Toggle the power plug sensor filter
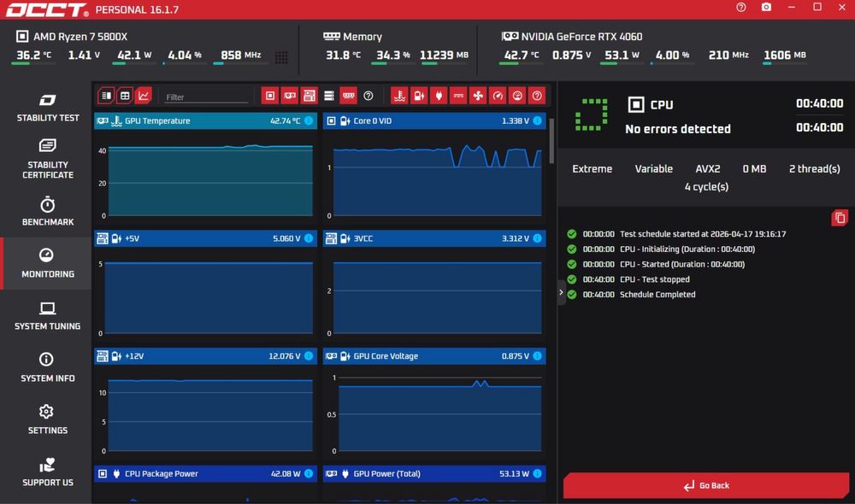 click(439, 96)
